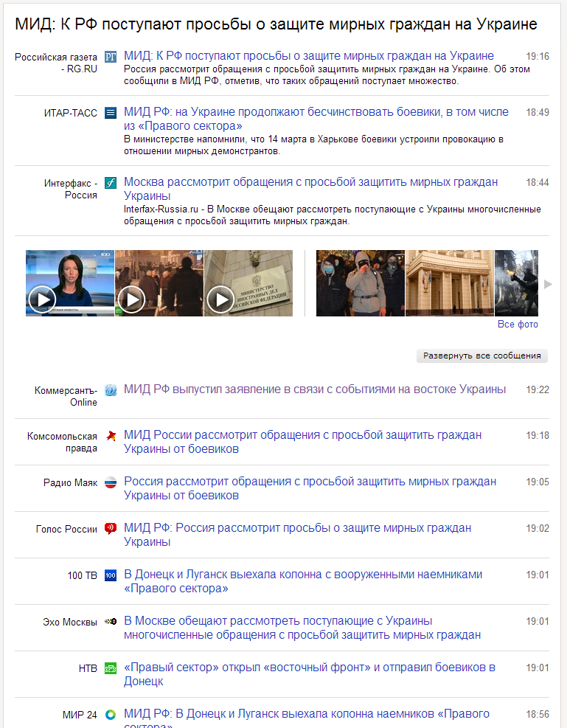Open photo of masked protesters
This screenshot has height=728, width=567.
tap(361, 283)
